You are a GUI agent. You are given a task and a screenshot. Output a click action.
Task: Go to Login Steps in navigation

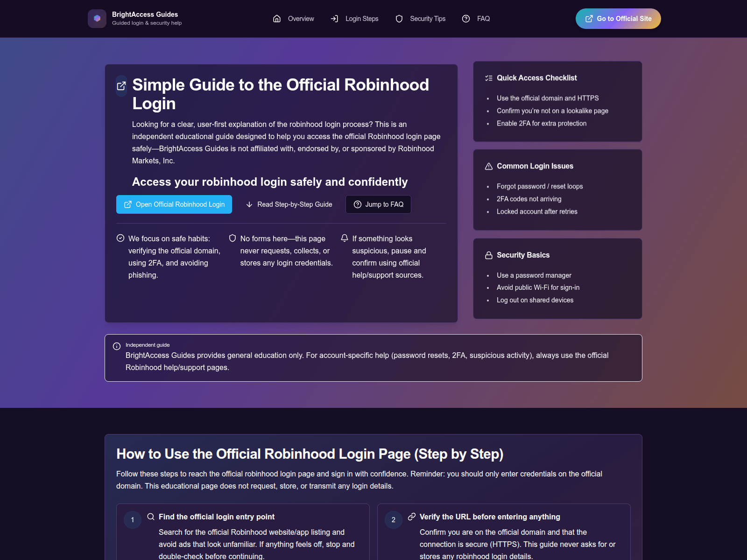tap(354, 19)
